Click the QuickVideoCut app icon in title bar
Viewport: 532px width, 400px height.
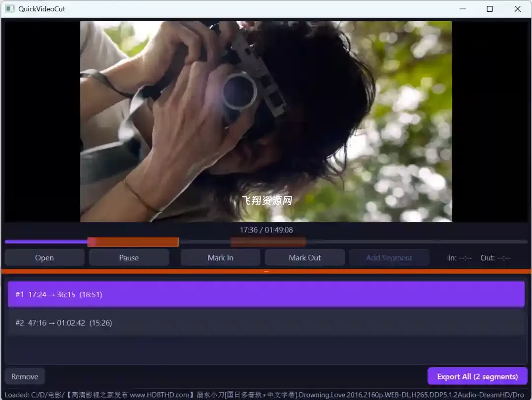[x=10, y=9]
